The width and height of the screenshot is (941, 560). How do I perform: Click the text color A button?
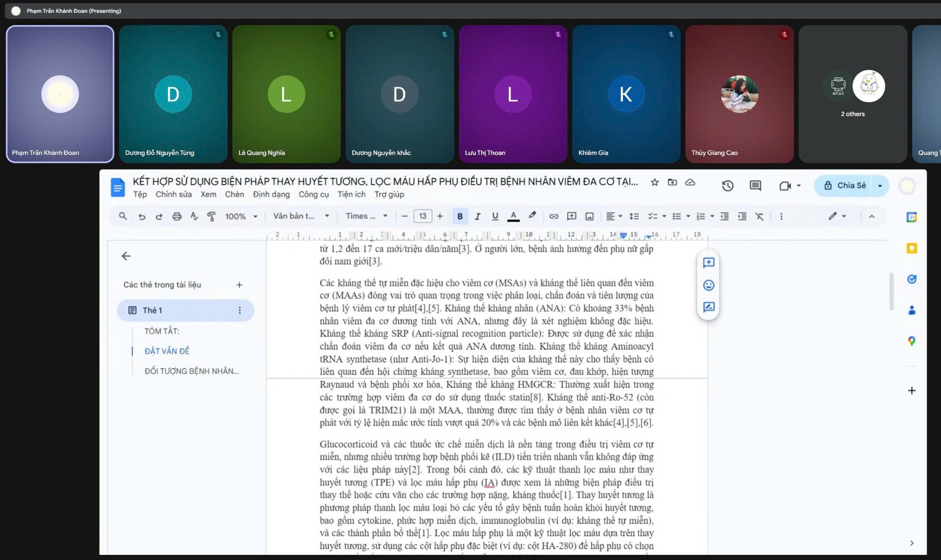(513, 216)
